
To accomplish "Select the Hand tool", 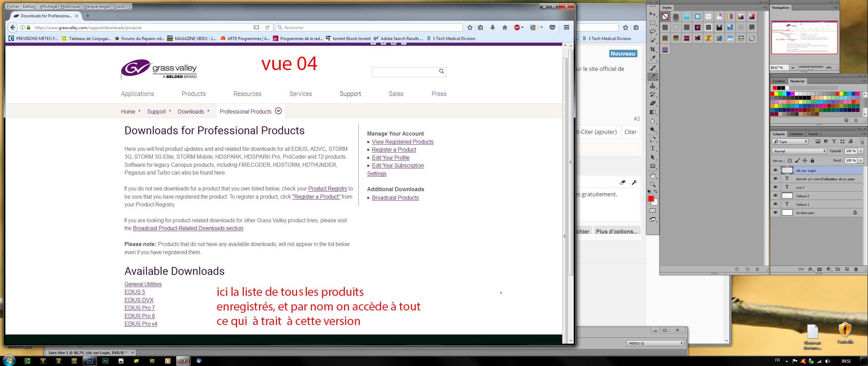I will pyautogui.click(x=653, y=176).
